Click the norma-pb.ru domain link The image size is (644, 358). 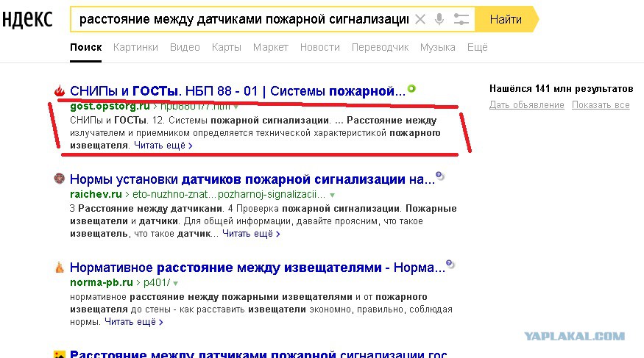tap(102, 282)
